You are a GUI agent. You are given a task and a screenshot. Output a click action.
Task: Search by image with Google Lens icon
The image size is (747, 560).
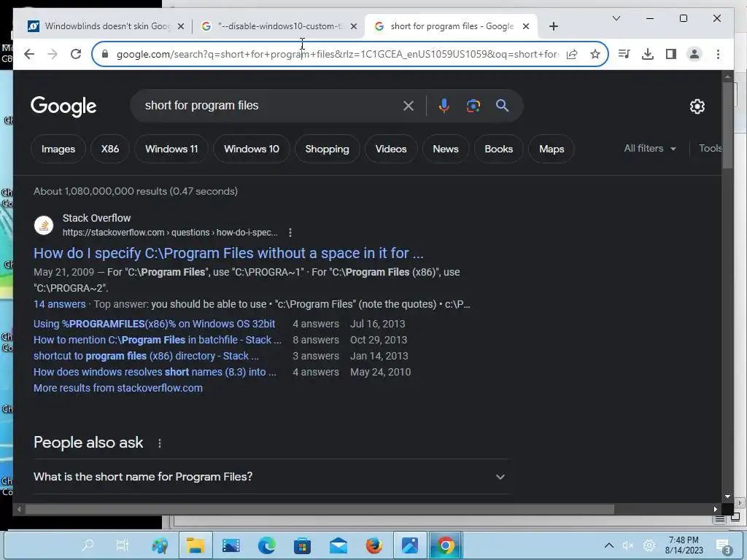473,106
